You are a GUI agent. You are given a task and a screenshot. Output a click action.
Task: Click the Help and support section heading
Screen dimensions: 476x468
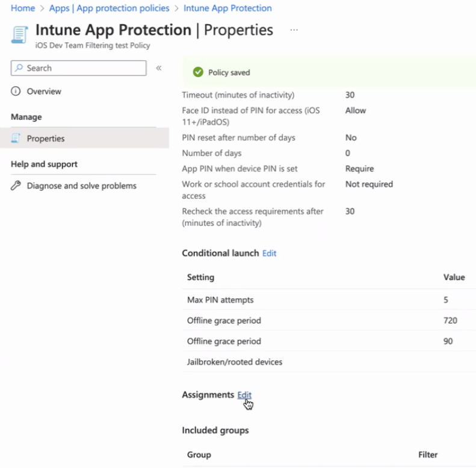pyautogui.click(x=44, y=164)
